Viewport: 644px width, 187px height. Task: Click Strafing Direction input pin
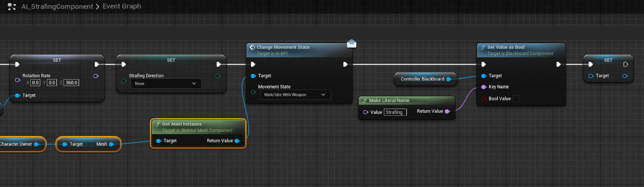(x=124, y=81)
